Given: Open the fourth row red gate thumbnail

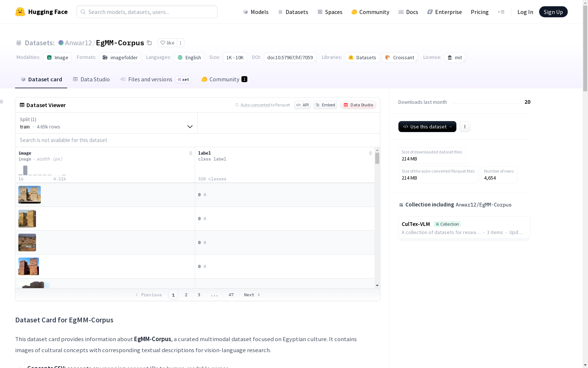Looking at the screenshot, I should pyautogui.click(x=29, y=266).
